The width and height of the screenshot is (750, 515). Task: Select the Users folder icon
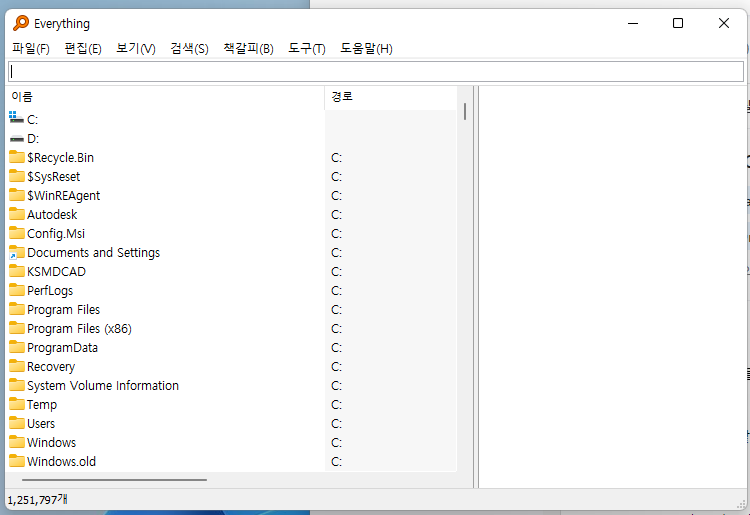click(x=17, y=423)
